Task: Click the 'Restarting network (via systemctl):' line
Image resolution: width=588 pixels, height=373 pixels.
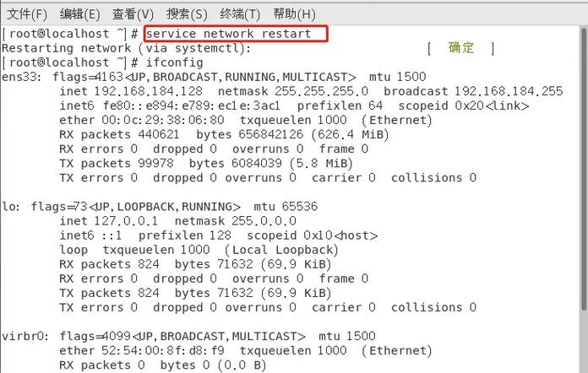Action: click(127, 48)
